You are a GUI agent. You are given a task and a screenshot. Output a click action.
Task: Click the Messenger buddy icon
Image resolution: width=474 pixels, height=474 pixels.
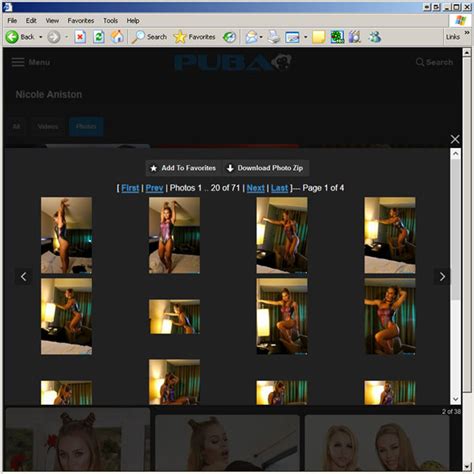(x=375, y=37)
